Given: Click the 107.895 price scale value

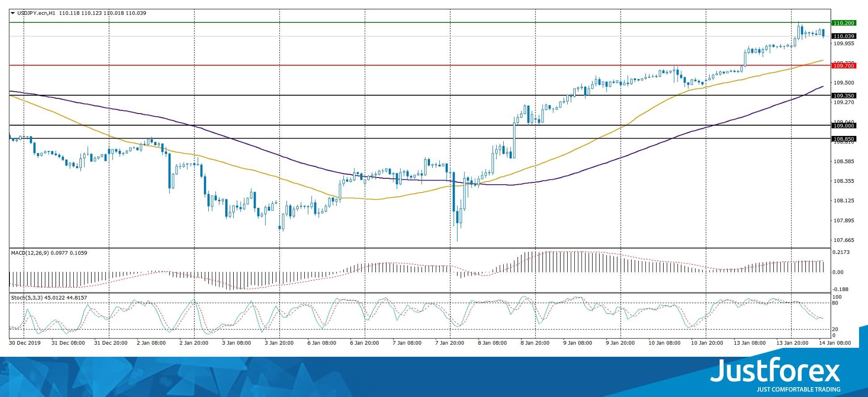Looking at the screenshot, I should [x=844, y=220].
